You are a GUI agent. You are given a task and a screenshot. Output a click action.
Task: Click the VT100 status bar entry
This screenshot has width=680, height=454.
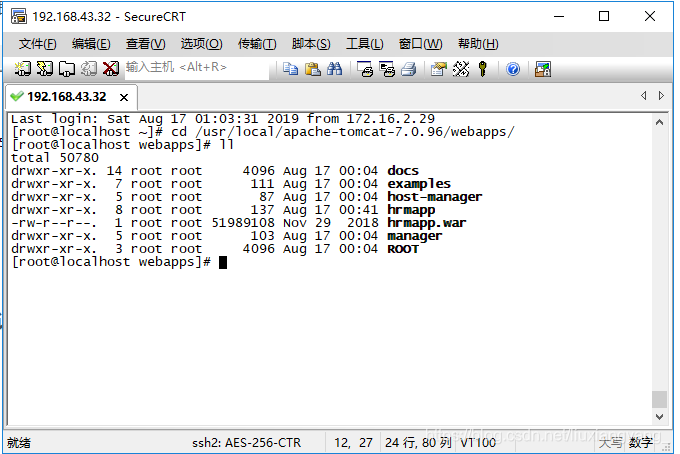pos(478,443)
